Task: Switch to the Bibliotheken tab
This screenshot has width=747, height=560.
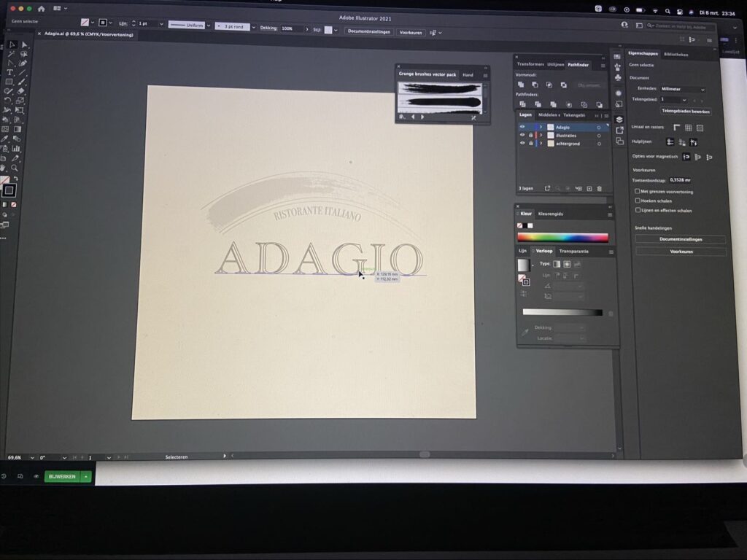Action: point(676,54)
